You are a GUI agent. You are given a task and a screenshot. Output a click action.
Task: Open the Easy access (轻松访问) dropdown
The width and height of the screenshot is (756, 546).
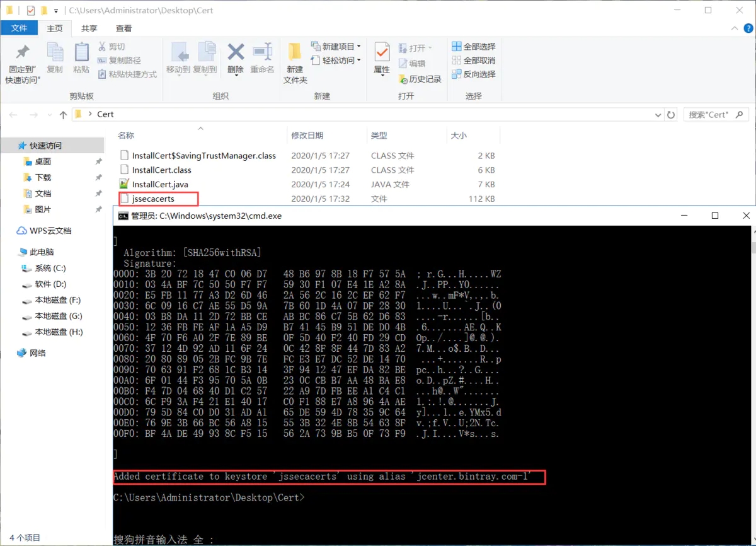tap(336, 61)
